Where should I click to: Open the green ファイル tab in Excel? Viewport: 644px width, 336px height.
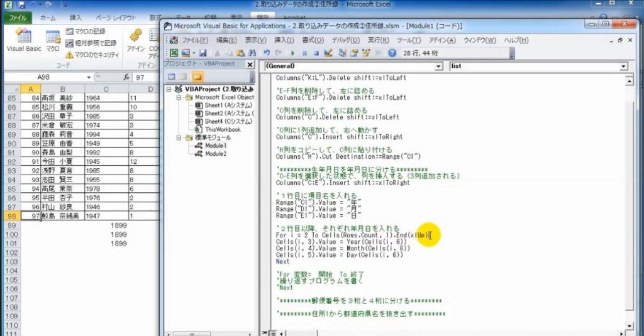(18, 18)
